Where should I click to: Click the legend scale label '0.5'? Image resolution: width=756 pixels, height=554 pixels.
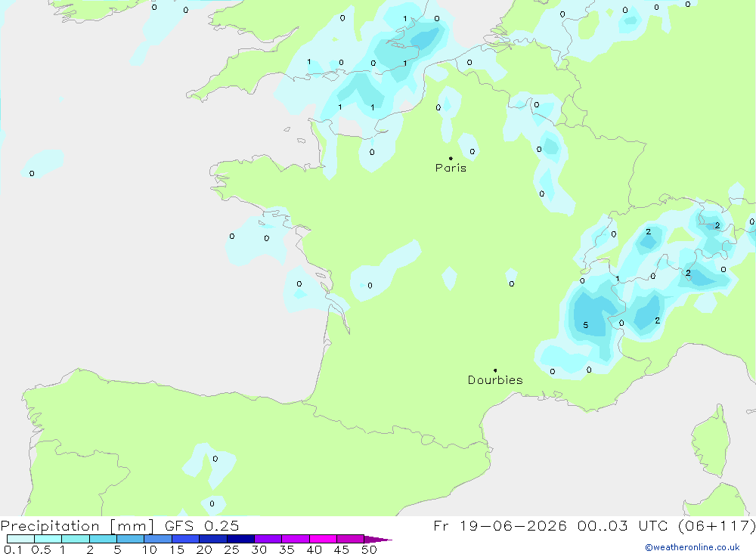(x=41, y=549)
